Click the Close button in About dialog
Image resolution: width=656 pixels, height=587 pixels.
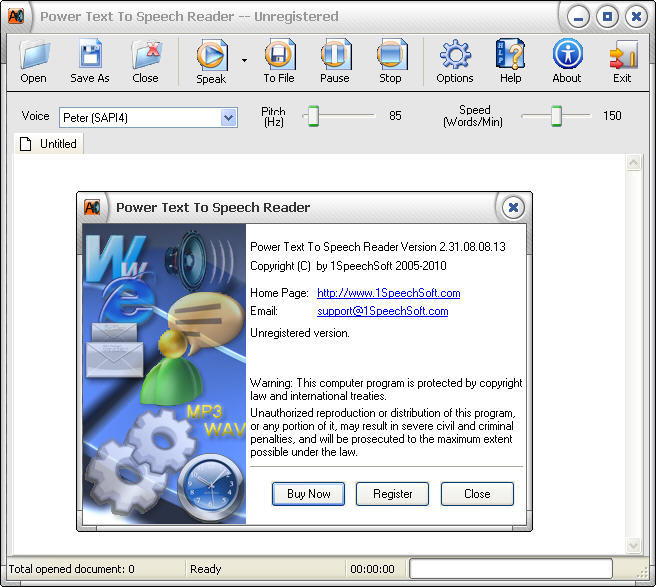[x=477, y=494]
